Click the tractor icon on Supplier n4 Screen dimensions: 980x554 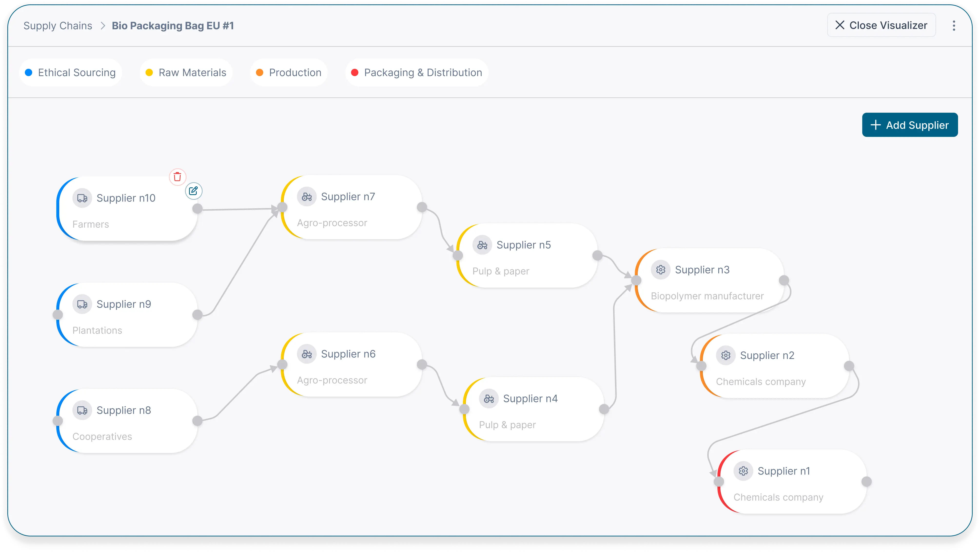coord(489,399)
